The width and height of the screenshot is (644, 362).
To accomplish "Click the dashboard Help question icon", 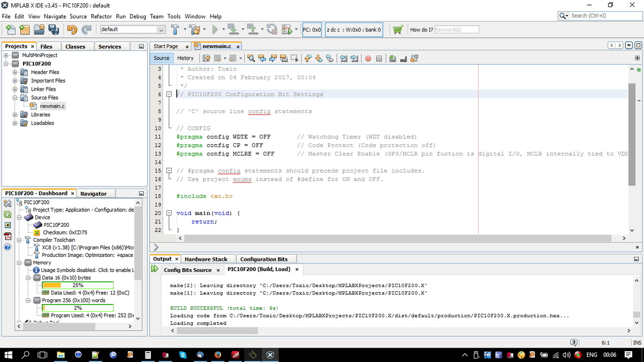I will pyautogui.click(x=8, y=247).
